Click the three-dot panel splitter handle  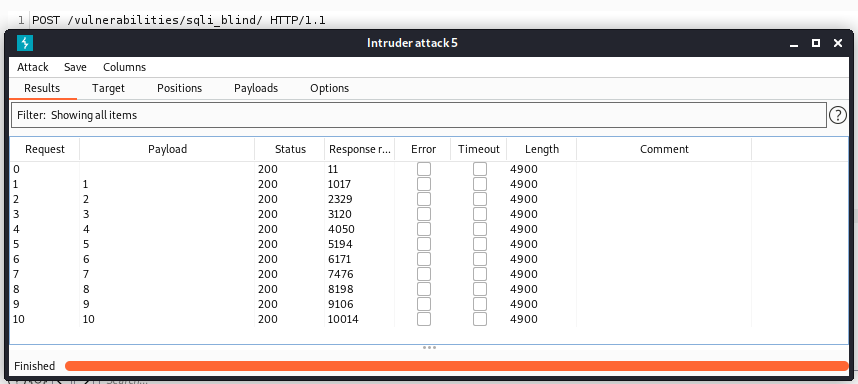click(x=429, y=347)
